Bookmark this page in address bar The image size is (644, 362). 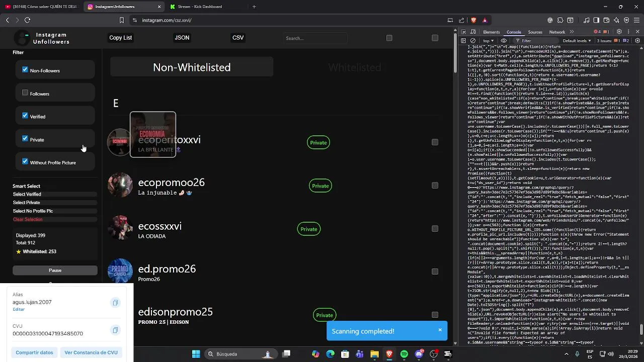tap(121, 20)
